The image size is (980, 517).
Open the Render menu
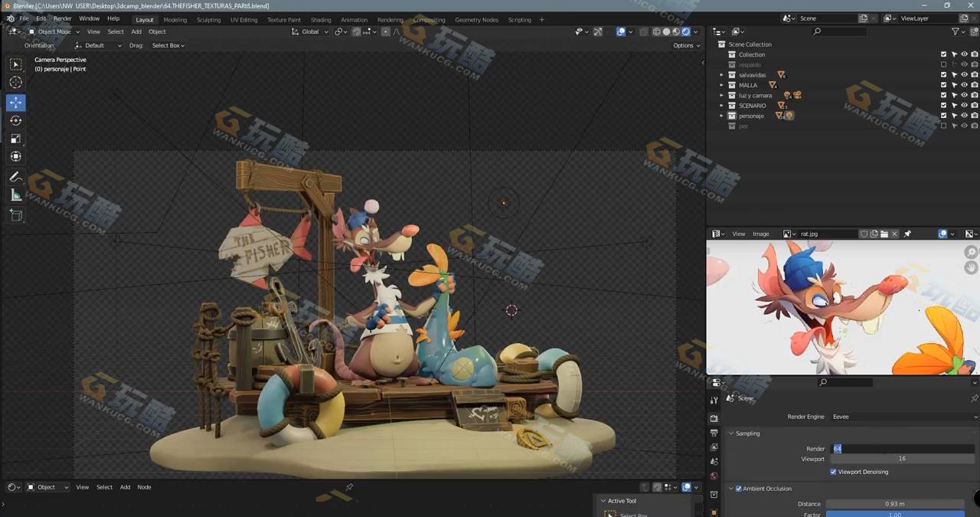point(62,18)
